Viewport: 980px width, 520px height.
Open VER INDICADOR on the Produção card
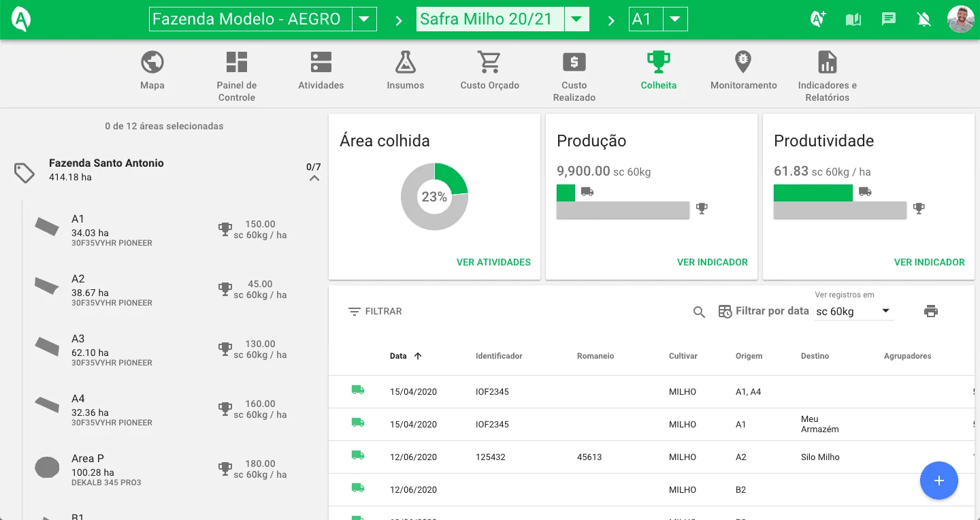(712, 261)
